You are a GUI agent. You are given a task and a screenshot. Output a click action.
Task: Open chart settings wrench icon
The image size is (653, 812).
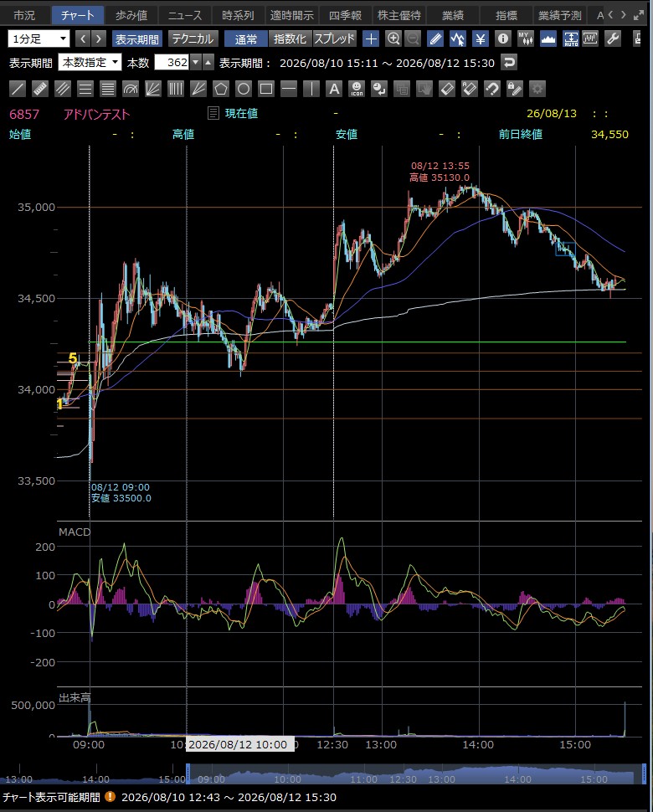tap(613, 39)
